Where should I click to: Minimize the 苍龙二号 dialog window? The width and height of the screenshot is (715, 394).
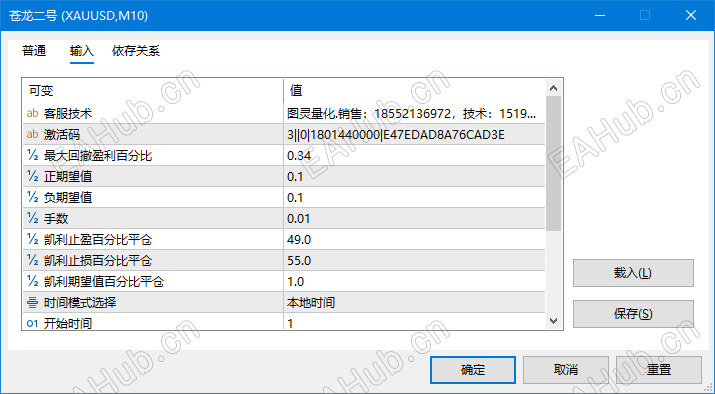click(600, 16)
